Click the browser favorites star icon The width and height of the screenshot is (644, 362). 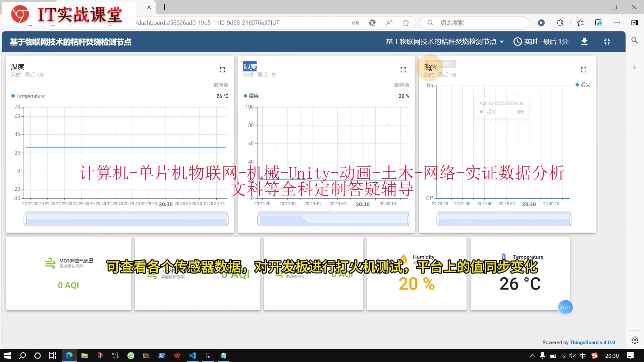coord(406,23)
